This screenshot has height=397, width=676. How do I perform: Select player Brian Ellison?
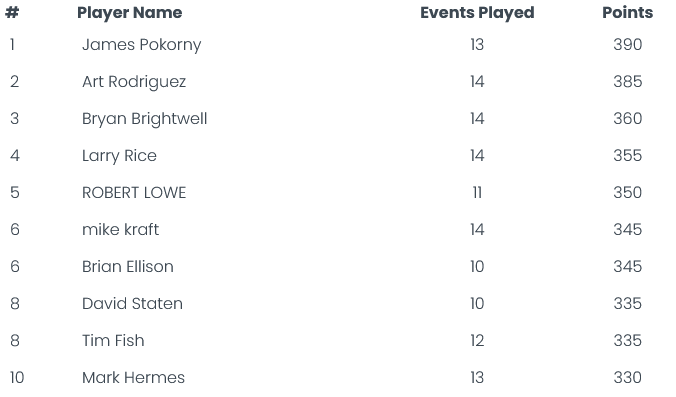click(x=128, y=266)
